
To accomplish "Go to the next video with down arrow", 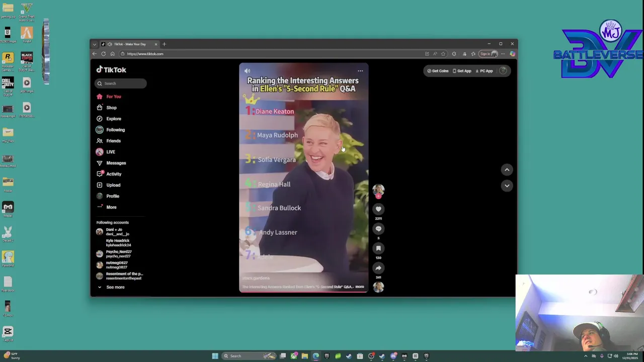I will (507, 186).
